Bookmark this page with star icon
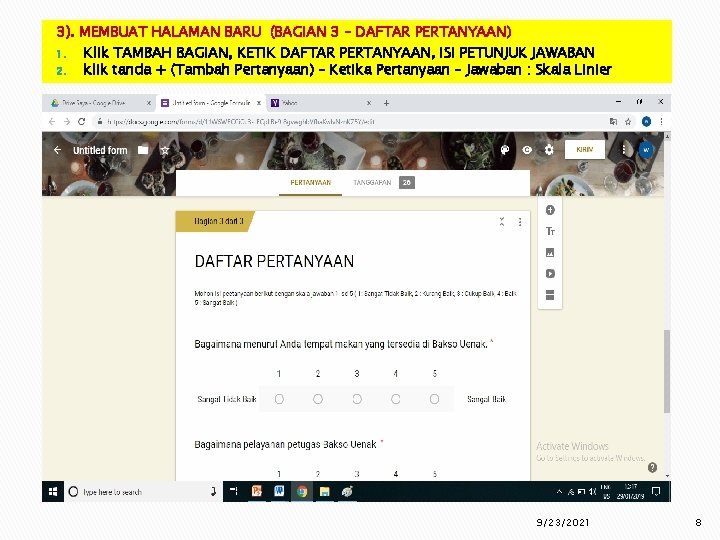Screen dimensions: 720x540 [628, 122]
